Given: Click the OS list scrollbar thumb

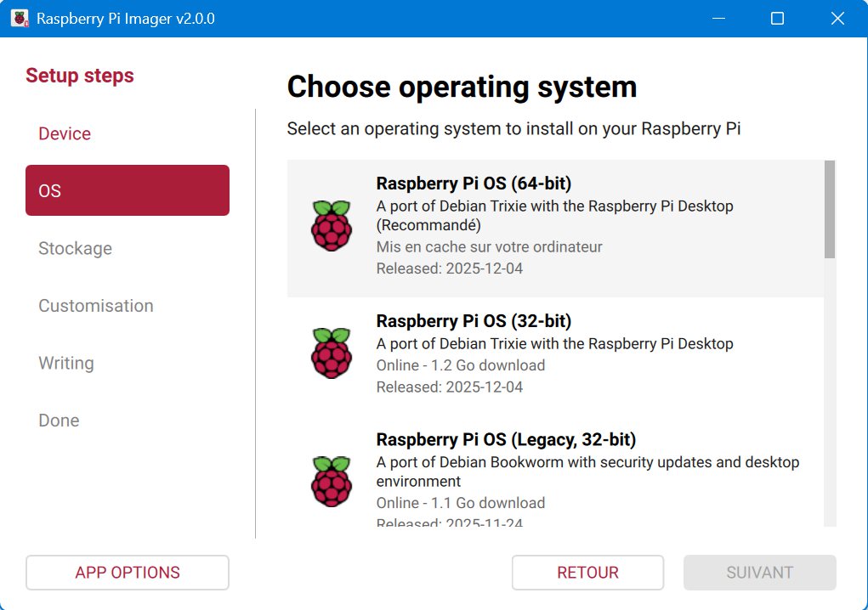Looking at the screenshot, I should click(830, 209).
